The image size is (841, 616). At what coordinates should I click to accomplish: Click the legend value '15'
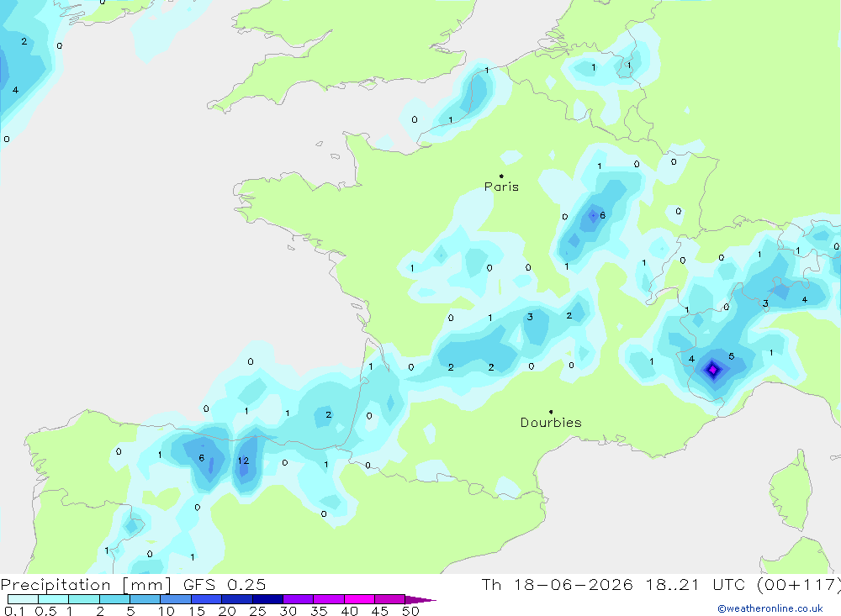pos(197,611)
